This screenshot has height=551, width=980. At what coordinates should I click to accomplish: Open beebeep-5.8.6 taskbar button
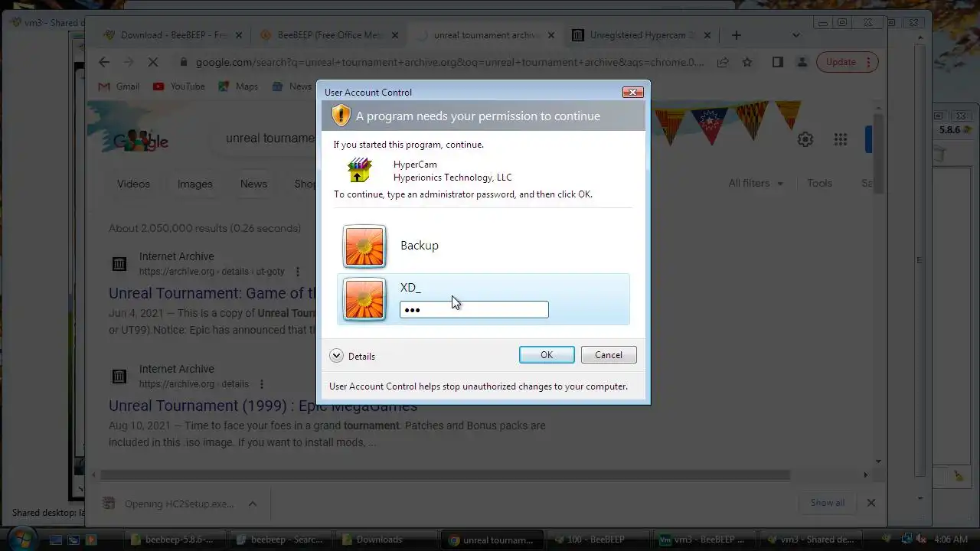(x=175, y=540)
